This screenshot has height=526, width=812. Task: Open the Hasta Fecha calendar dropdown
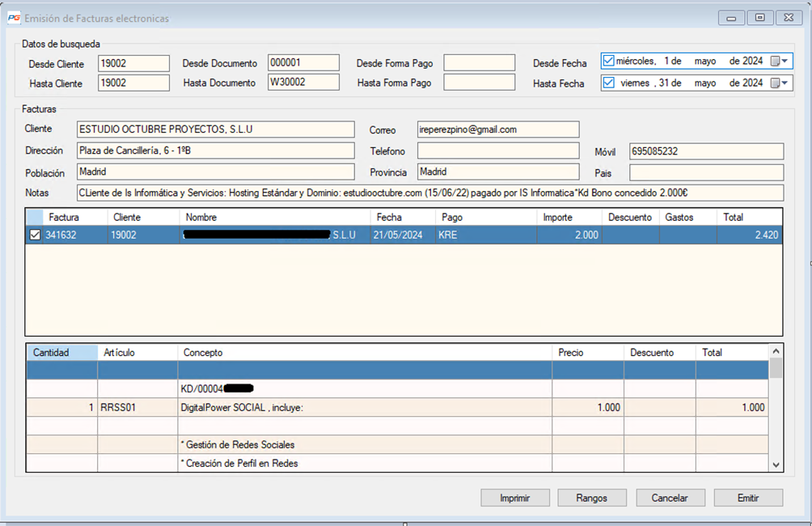(x=780, y=83)
